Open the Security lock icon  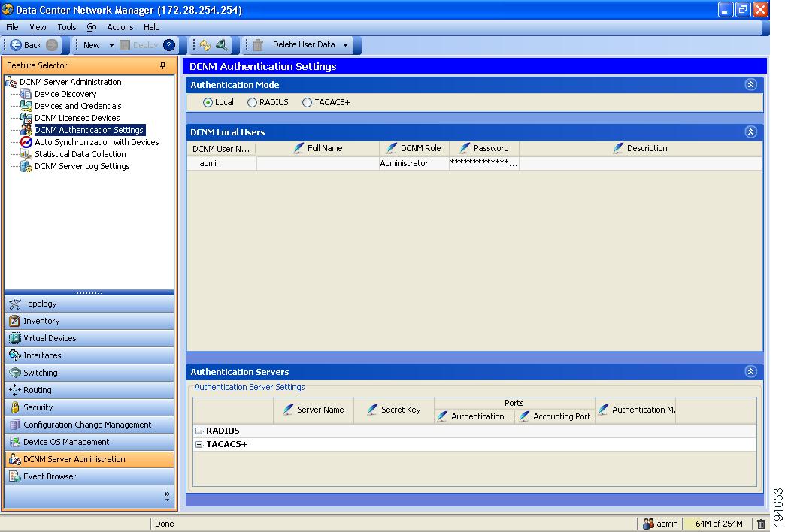click(x=15, y=407)
